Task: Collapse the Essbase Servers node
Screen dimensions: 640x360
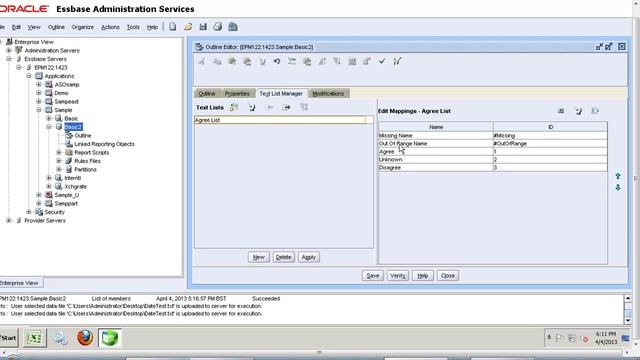Action: pyautogui.click(x=9, y=59)
